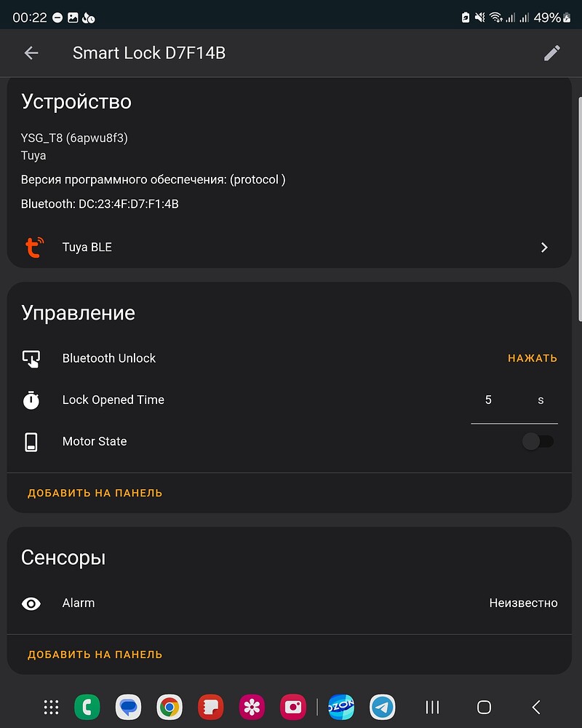Click the eye icon next to Alarm
The image size is (582, 728).
point(32,603)
